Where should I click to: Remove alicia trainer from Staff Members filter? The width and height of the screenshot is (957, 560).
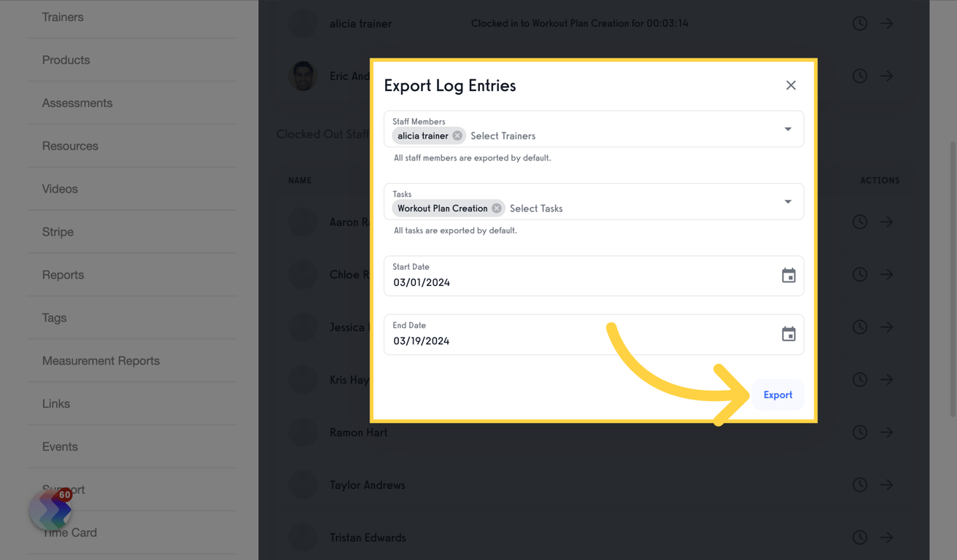coord(457,135)
